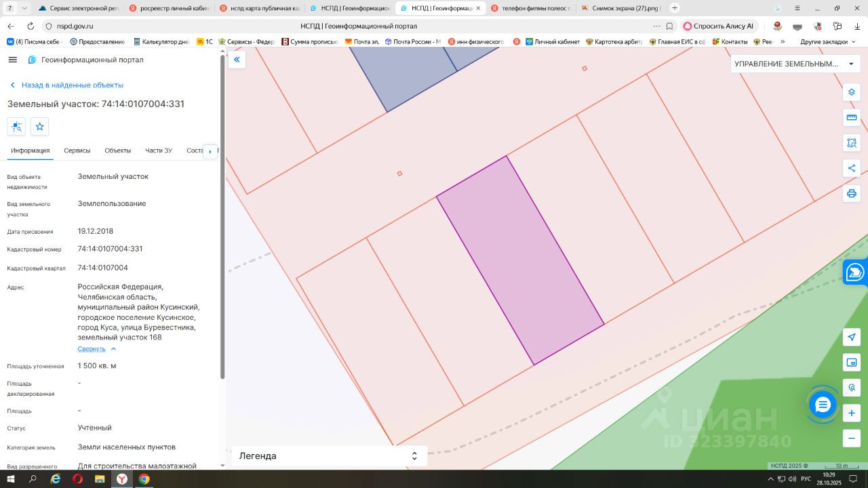Image resolution: width=868 pixels, height=488 pixels.
Task: Show more bookmarks with chevron
Action: [x=783, y=41]
